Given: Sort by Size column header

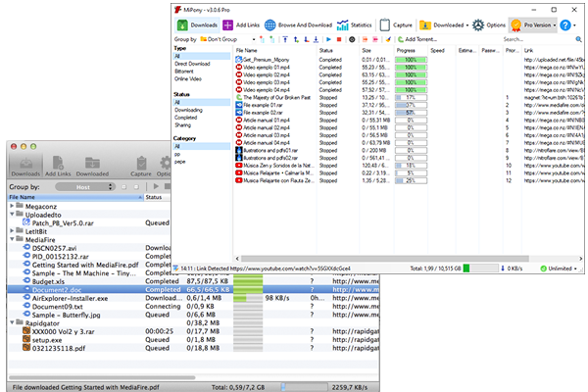Looking at the screenshot, I should [x=376, y=50].
